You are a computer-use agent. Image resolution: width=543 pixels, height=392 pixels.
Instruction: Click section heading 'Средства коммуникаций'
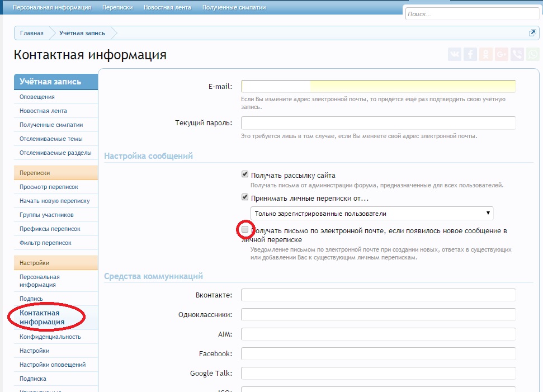[x=153, y=276]
